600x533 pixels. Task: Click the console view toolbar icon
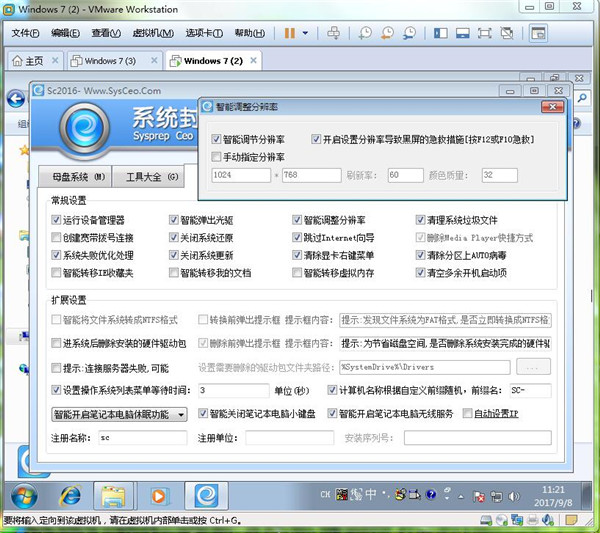coord(538,33)
